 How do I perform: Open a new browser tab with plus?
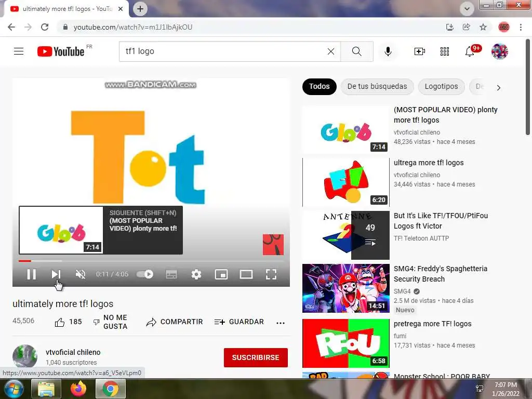[x=140, y=9]
